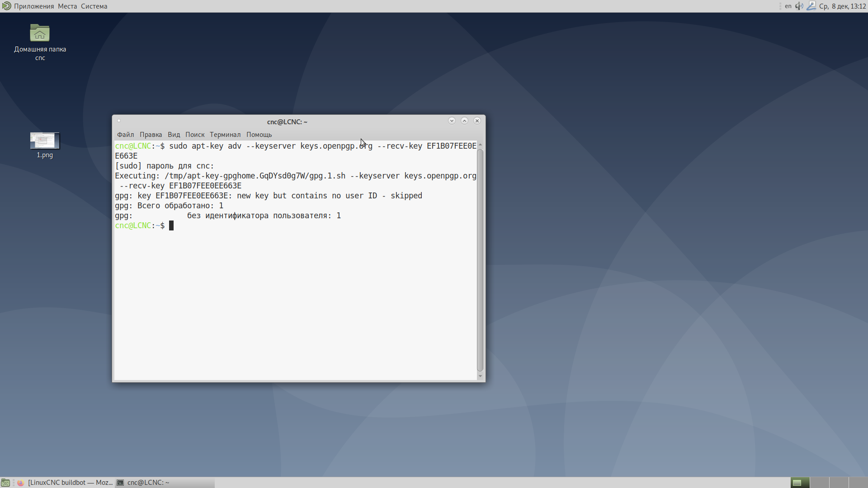
Task: Open the Вид menu in terminal
Action: [174, 135]
